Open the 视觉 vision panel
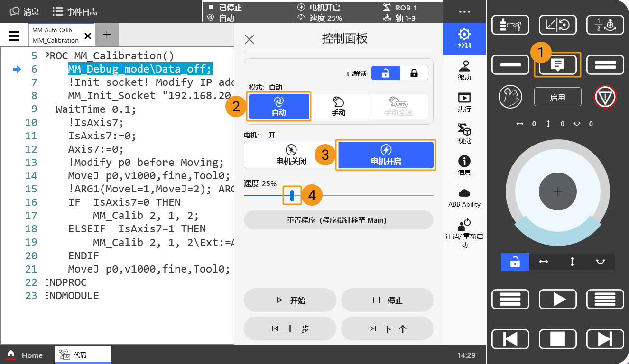The width and height of the screenshot is (629, 364). 464,134
